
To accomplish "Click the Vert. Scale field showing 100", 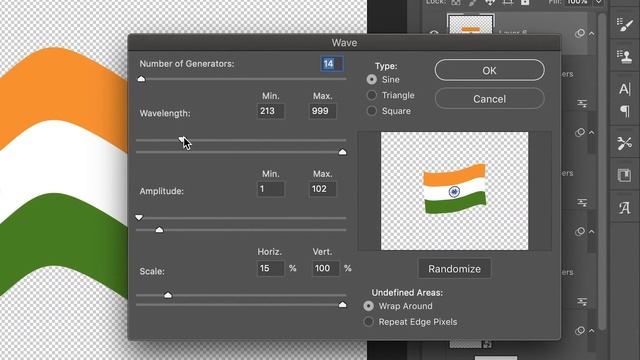I will coord(326,269).
